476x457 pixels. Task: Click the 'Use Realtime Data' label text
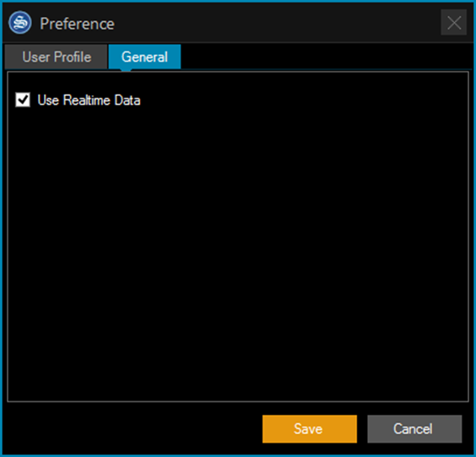point(89,100)
